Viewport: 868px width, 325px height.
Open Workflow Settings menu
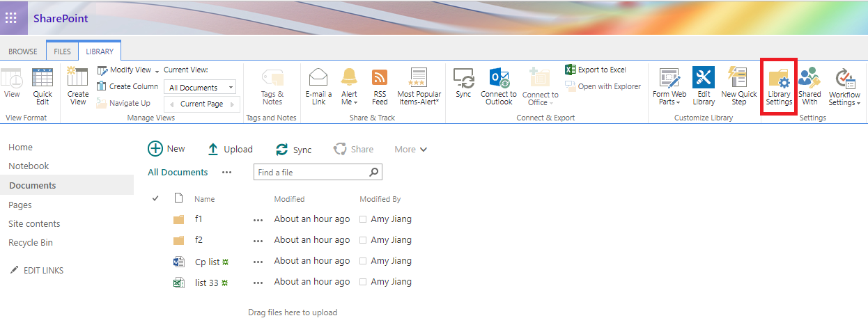click(x=844, y=87)
